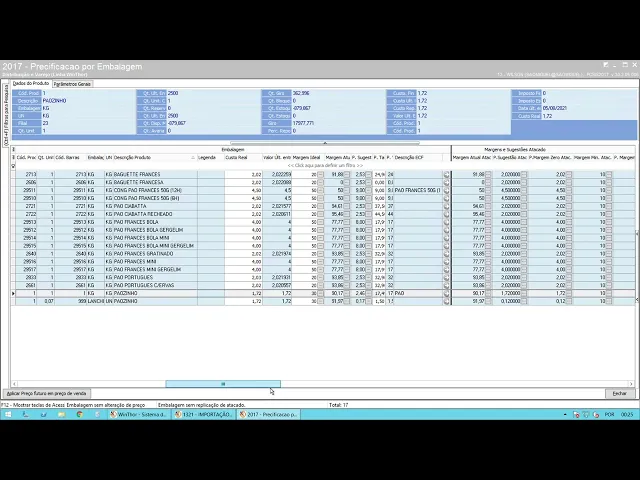The image size is (640, 480).
Task: Click the round icon in row 2606
Action: click(447, 182)
